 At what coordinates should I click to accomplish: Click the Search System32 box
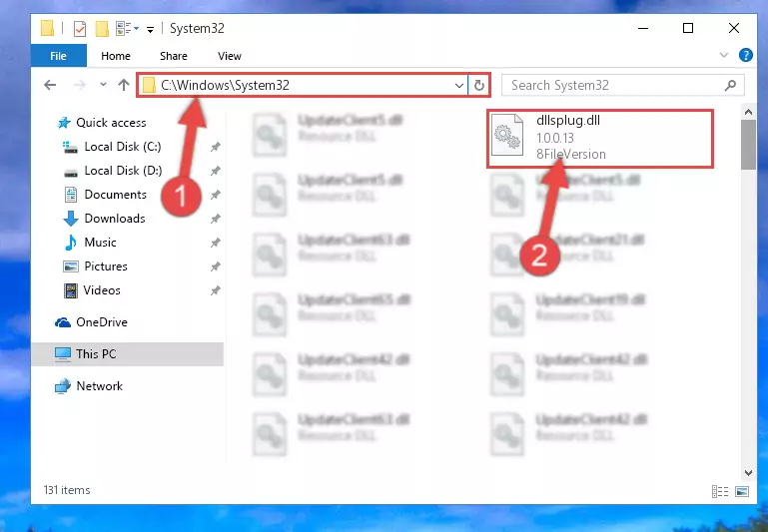(622, 86)
